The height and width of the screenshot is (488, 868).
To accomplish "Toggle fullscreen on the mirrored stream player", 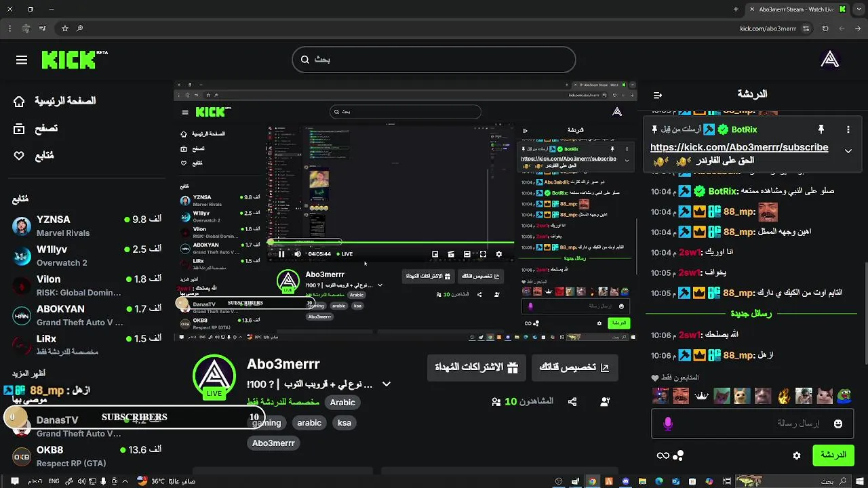I will (483, 254).
